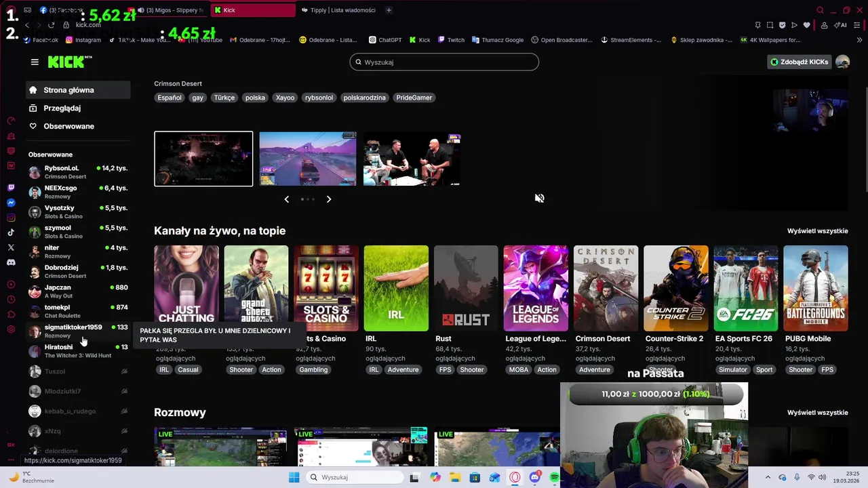Open Hiratoshi followed channel

coord(78,350)
